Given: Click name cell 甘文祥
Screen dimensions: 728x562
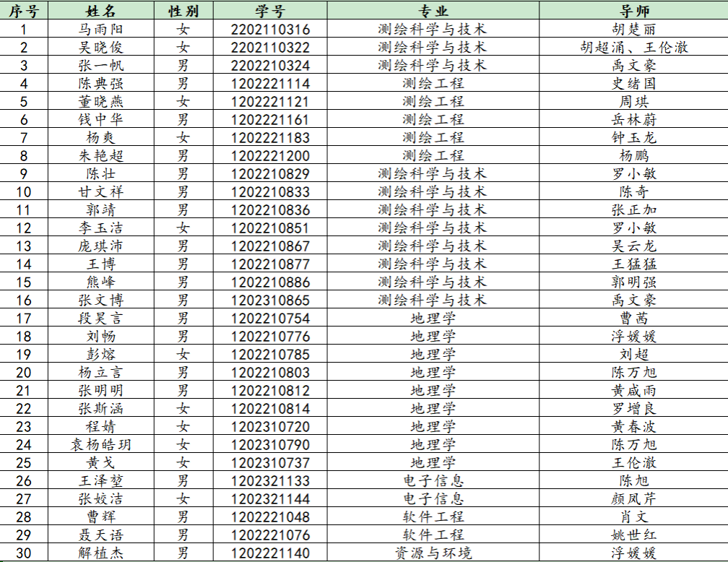Looking at the screenshot, I should coord(100,192).
